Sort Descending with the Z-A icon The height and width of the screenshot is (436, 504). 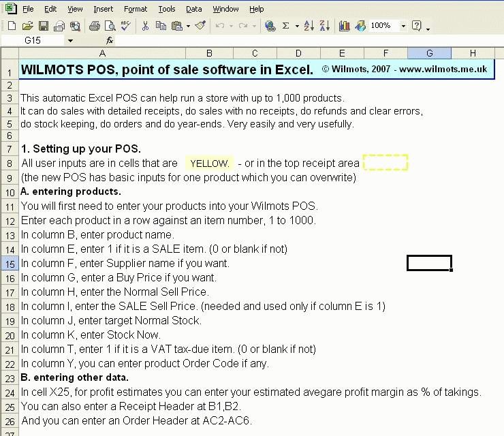point(325,25)
